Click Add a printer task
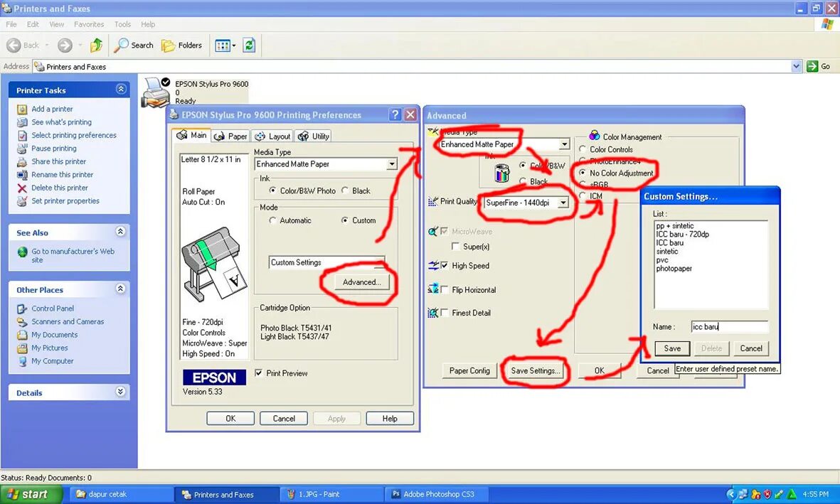 pyautogui.click(x=52, y=109)
